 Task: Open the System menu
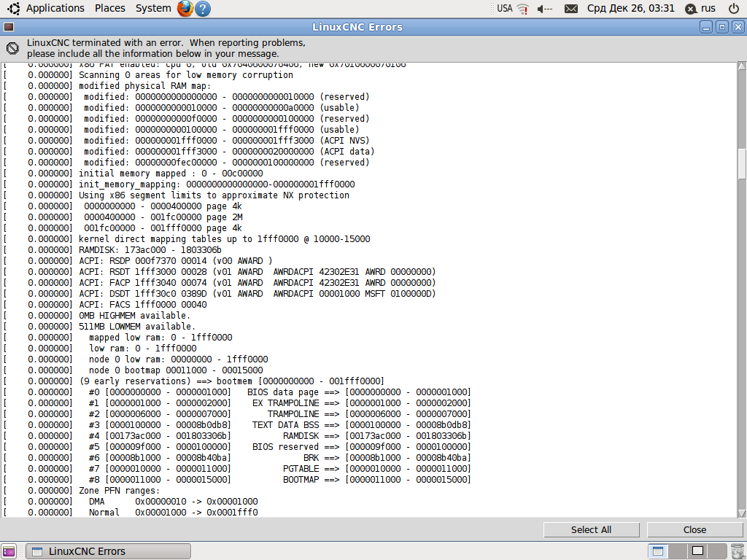click(x=153, y=8)
